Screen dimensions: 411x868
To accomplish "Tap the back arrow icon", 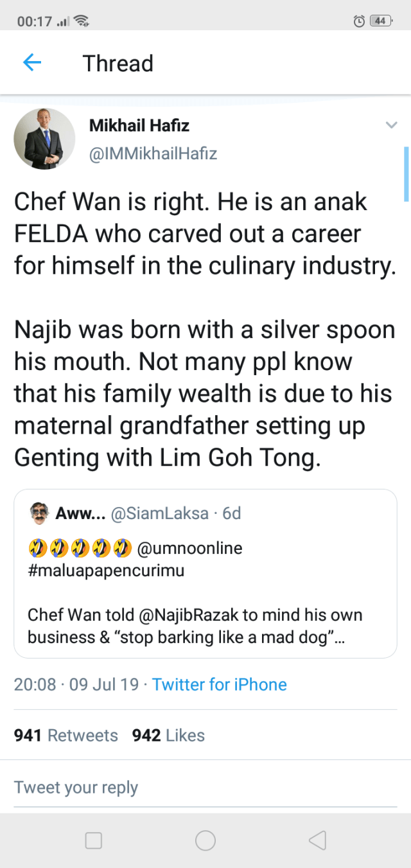I will (x=31, y=62).
